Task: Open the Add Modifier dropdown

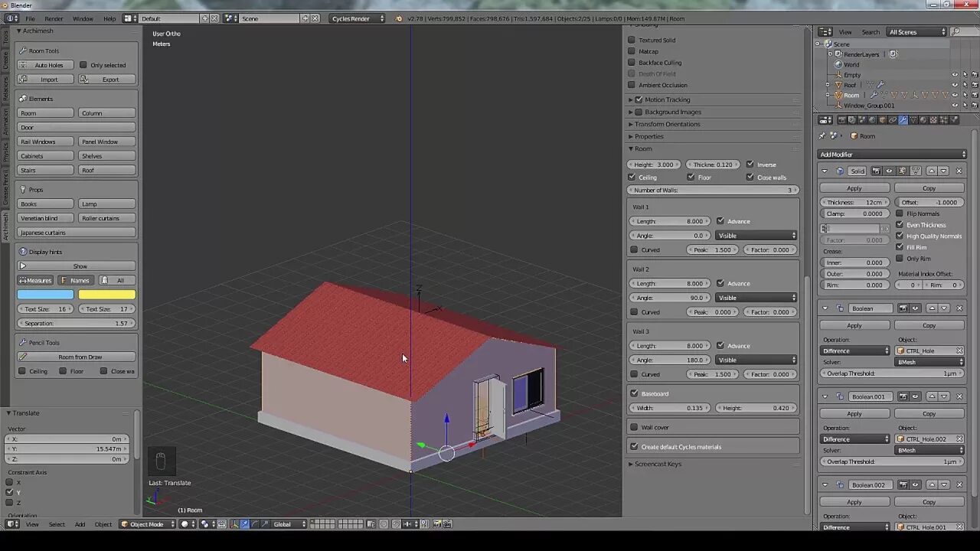Action: [893, 155]
